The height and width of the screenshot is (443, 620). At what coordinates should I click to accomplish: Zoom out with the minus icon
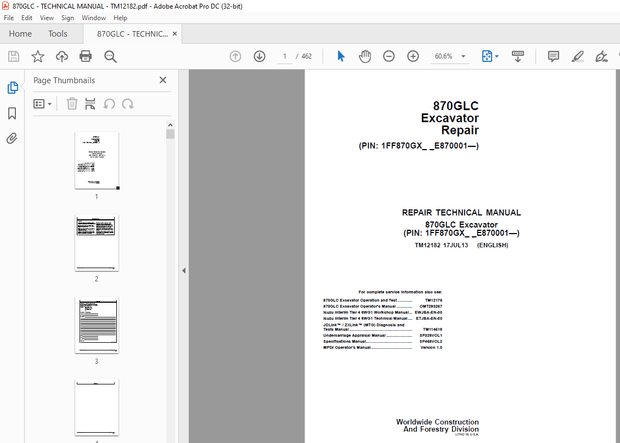pyautogui.click(x=389, y=57)
